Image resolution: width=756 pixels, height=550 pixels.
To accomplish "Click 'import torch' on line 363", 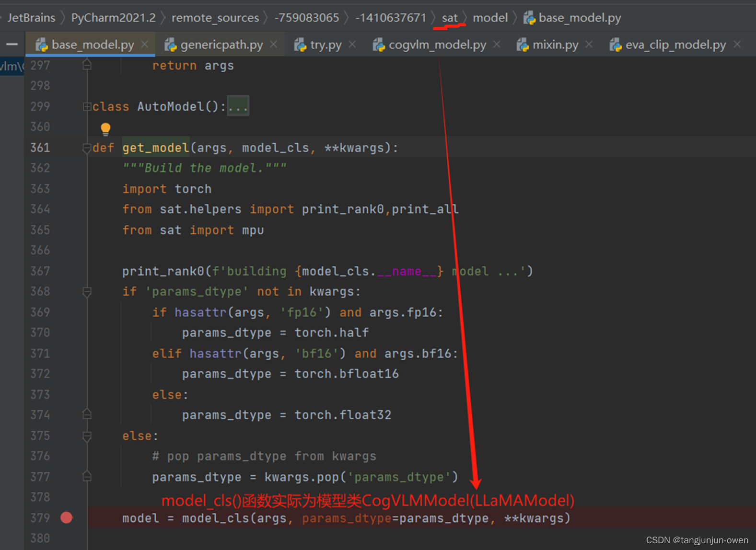I will tap(167, 189).
